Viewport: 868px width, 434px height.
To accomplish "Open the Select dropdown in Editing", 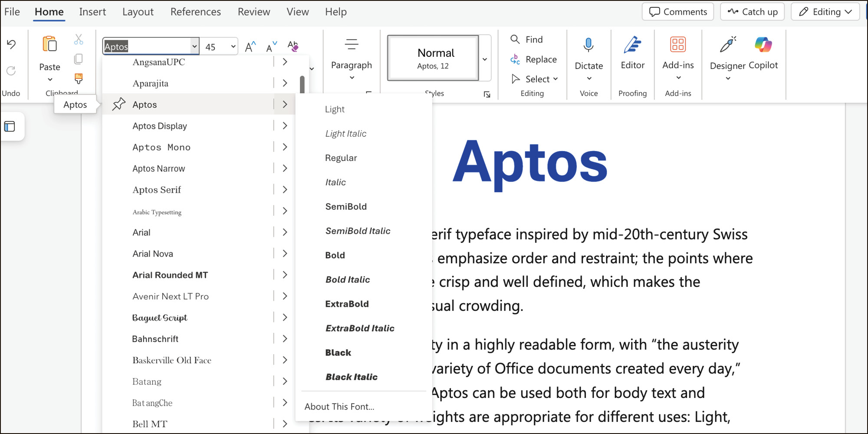I will [x=535, y=79].
